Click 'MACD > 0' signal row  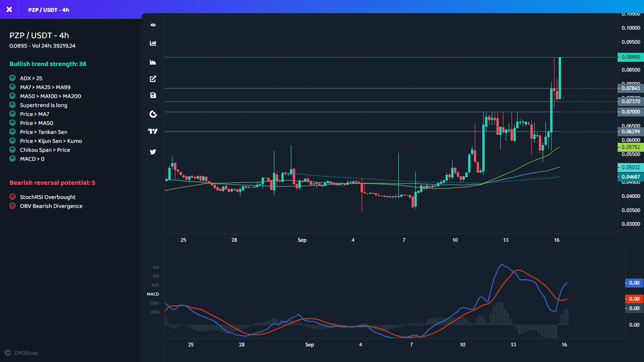coord(27,159)
